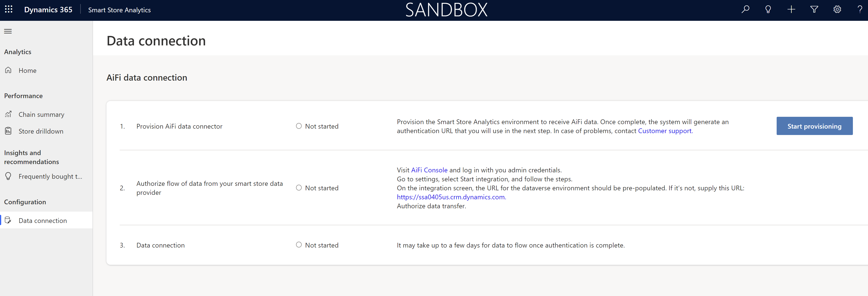Click the settings gear icon top right
The width and height of the screenshot is (868, 296).
click(x=836, y=9)
